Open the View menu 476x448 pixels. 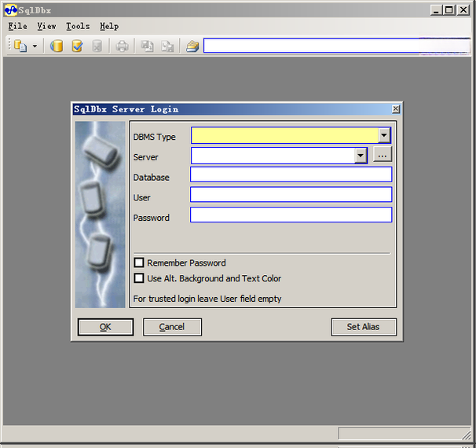pyautogui.click(x=47, y=27)
